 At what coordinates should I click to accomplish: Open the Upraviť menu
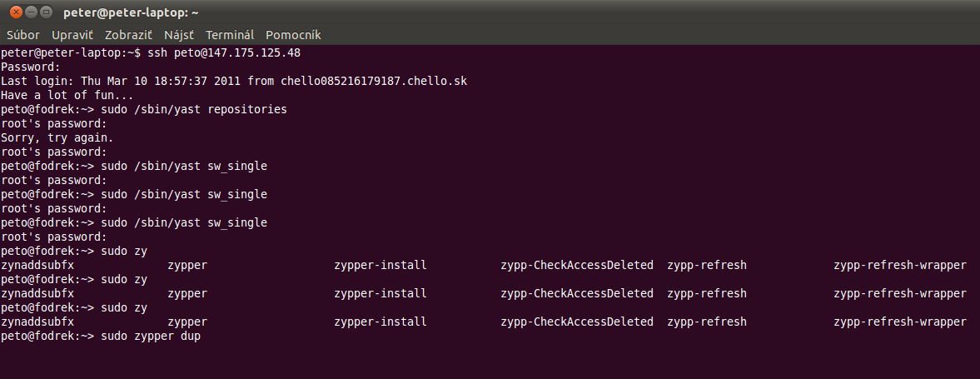click(x=72, y=35)
